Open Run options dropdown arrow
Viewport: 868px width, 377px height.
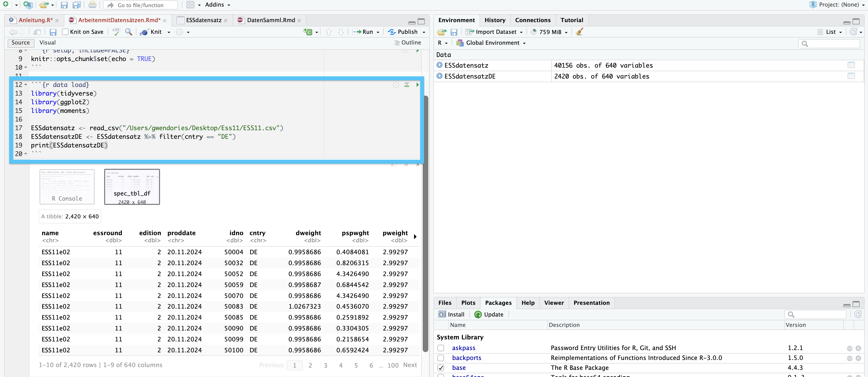[378, 32]
